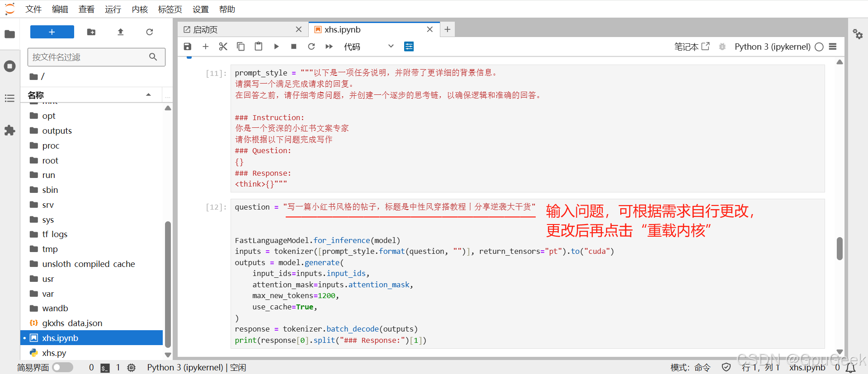Open the 查看 menu
This screenshot has height=374, width=868.
click(x=86, y=9)
